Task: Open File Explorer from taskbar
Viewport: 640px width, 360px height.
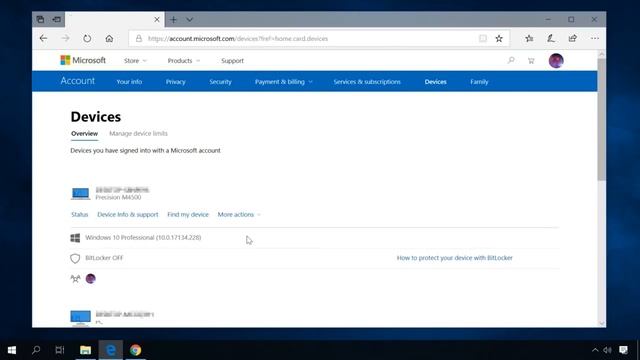Action: coord(85,350)
